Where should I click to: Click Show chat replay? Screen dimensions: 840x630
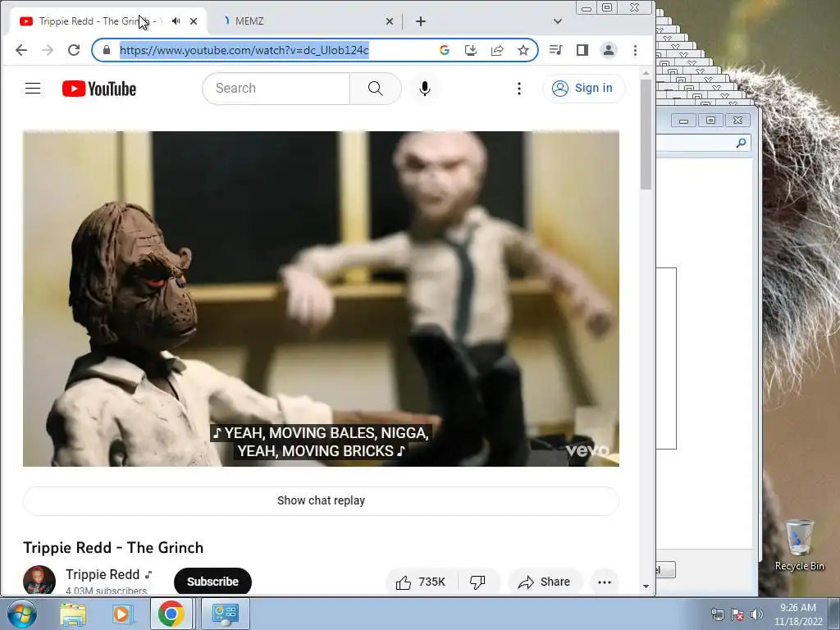pos(321,500)
